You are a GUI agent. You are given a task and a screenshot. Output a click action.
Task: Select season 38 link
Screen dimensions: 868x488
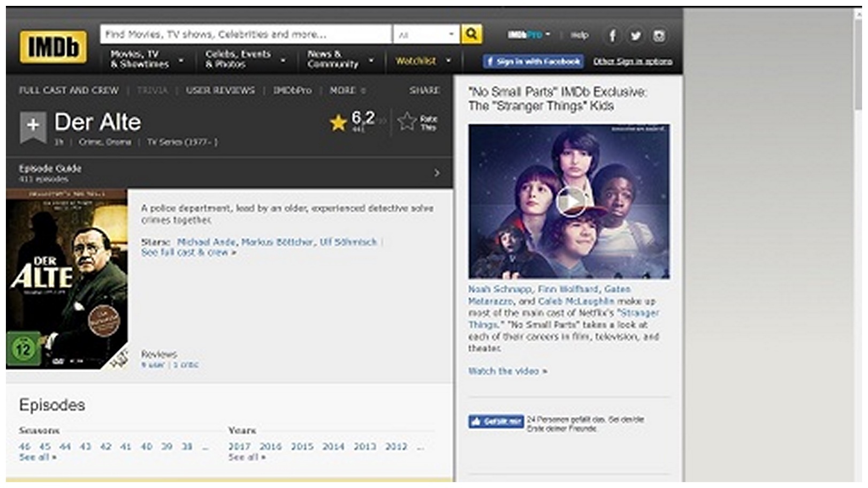187,447
